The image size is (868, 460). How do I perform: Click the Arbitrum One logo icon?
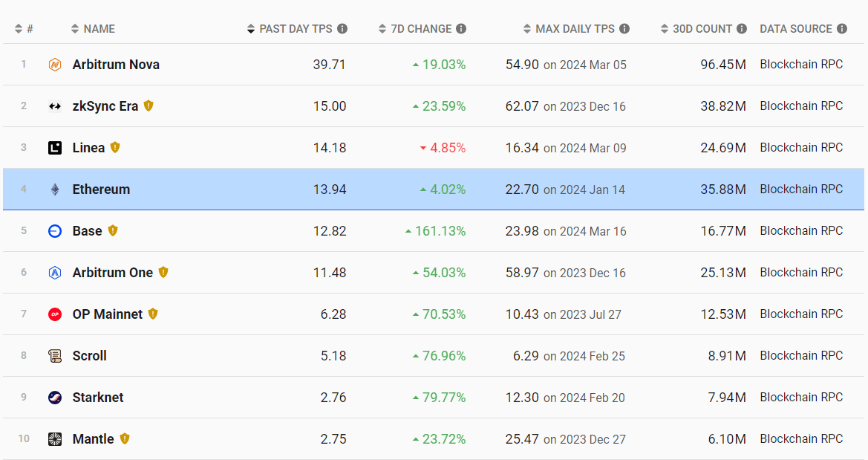coord(55,273)
